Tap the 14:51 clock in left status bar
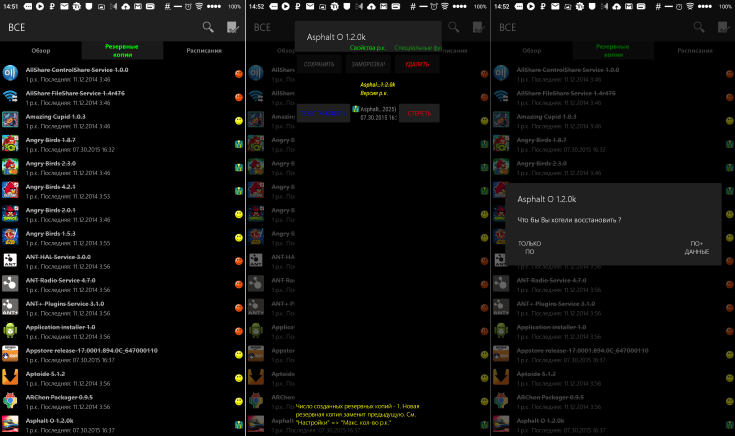The image size is (735, 436). click(x=10, y=7)
